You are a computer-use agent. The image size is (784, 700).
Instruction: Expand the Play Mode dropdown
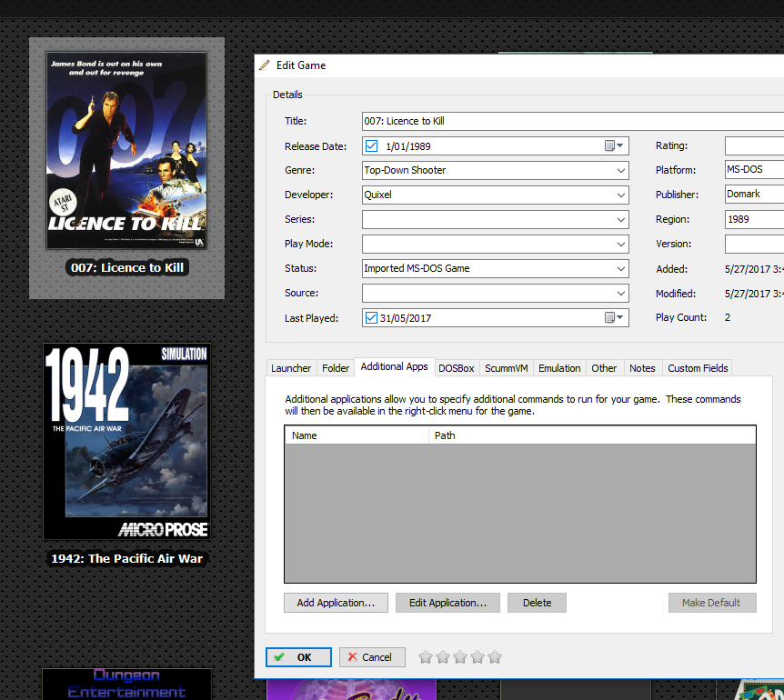[x=620, y=244]
